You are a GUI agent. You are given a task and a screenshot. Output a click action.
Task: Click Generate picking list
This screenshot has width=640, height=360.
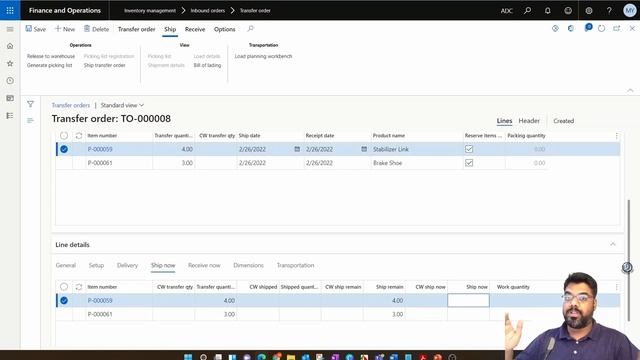coord(49,65)
